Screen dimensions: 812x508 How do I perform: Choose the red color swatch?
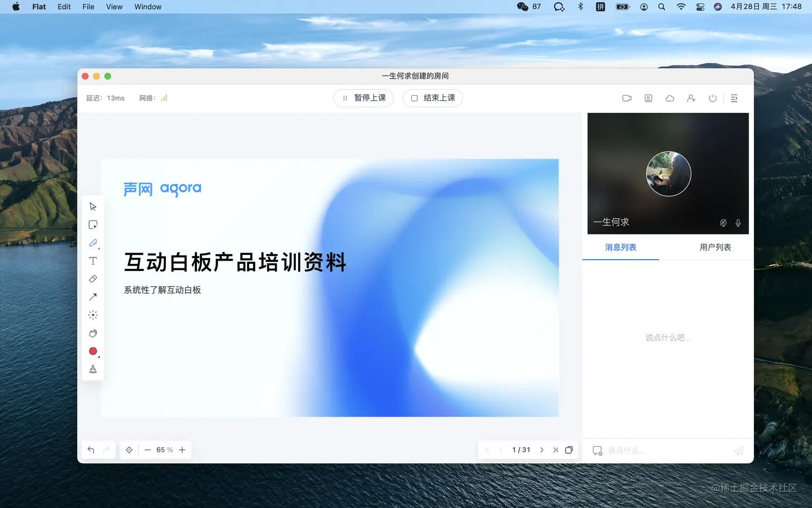(x=93, y=351)
